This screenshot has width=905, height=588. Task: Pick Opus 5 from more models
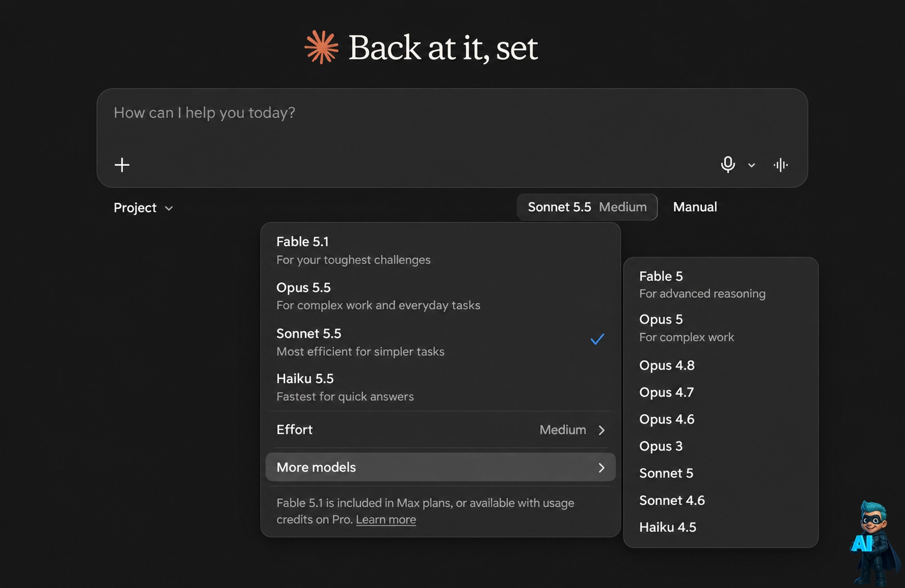tap(721, 328)
